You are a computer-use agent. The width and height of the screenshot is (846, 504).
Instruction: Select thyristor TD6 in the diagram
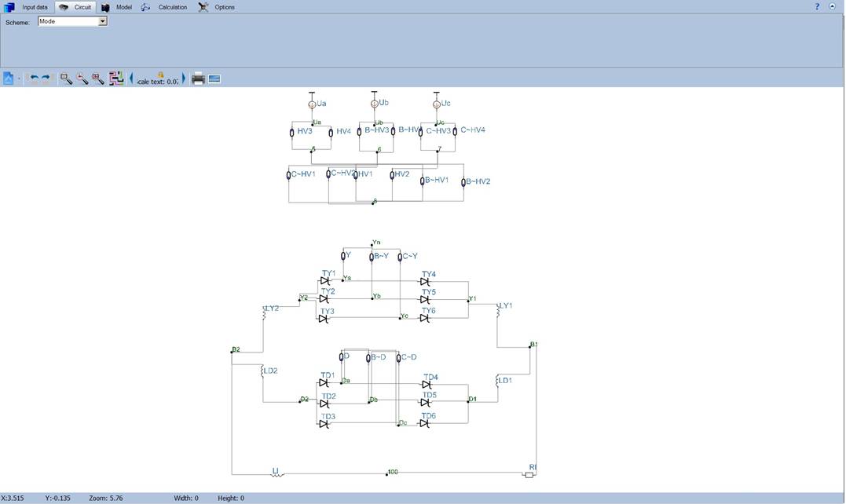425,424
